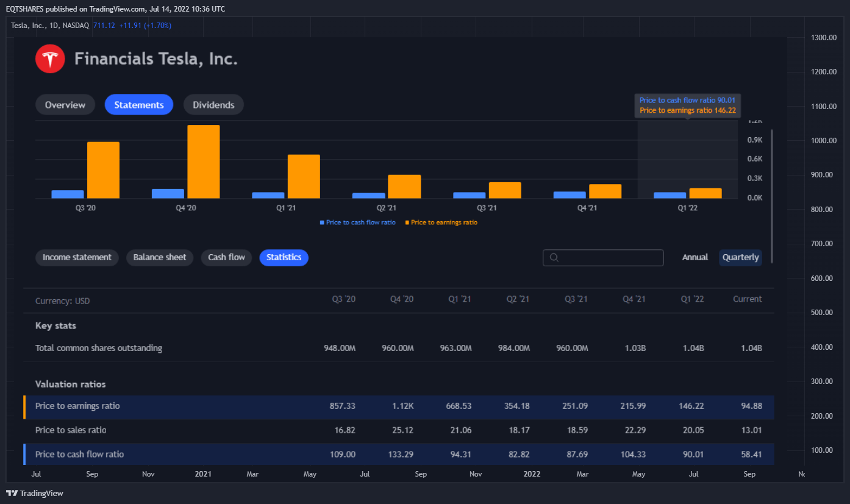This screenshot has width=850, height=504.
Task: Click the Tesla logo icon
Action: 50,59
